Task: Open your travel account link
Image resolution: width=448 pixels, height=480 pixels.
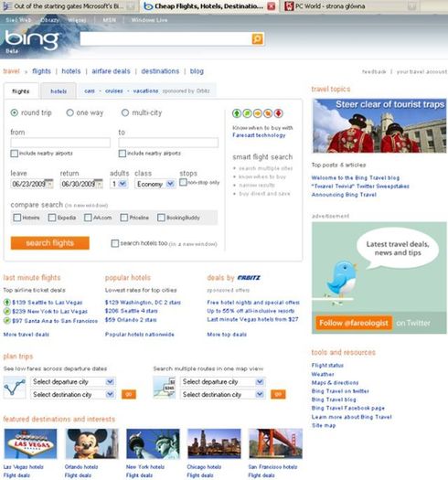Action: point(421,71)
